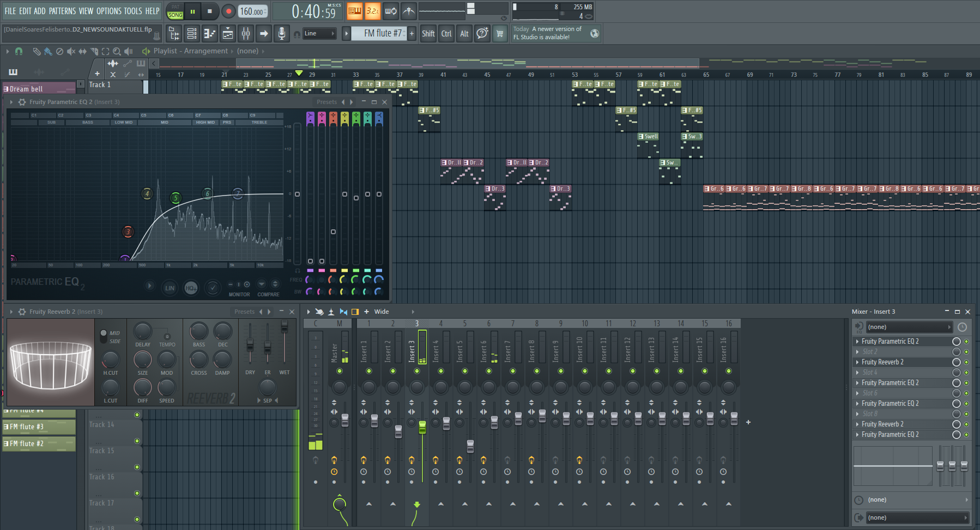This screenshot has height=530, width=980.
Task: Select the Slip tool in playlist toolbar
Action: click(82, 51)
